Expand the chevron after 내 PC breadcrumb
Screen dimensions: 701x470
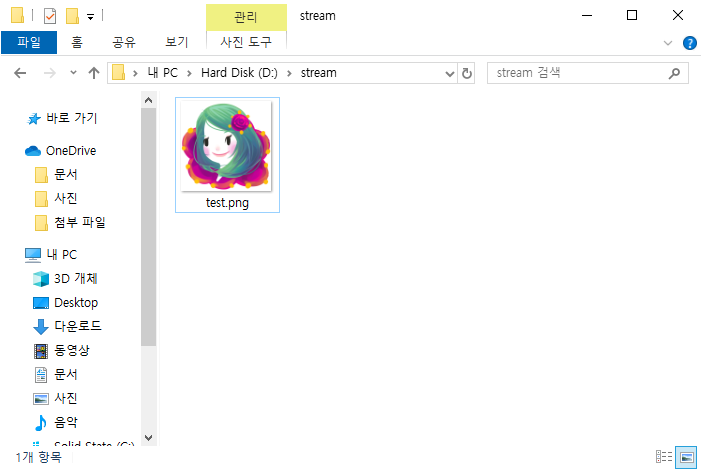189,73
